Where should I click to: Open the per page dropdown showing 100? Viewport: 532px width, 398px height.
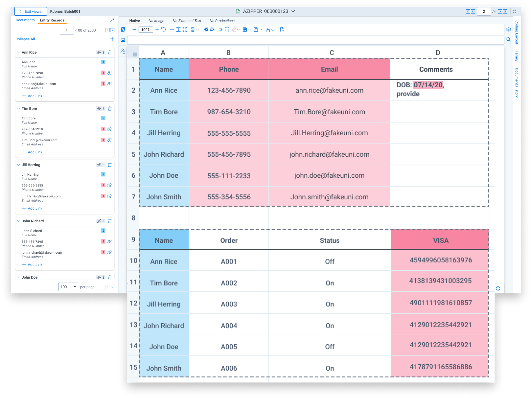(68, 287)
